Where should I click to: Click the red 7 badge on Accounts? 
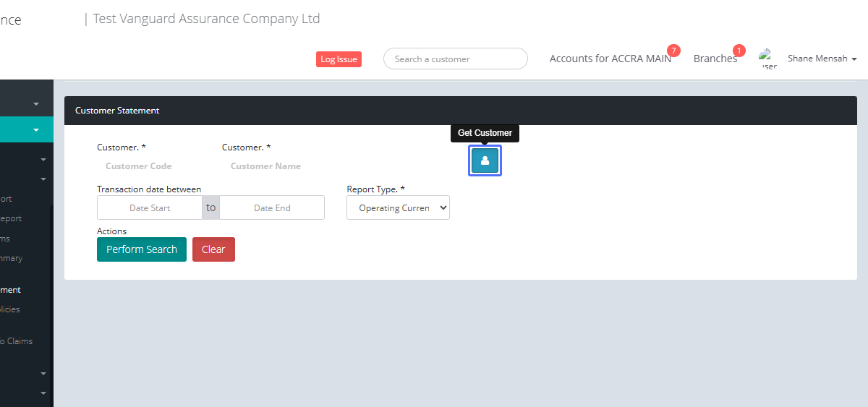673,51
